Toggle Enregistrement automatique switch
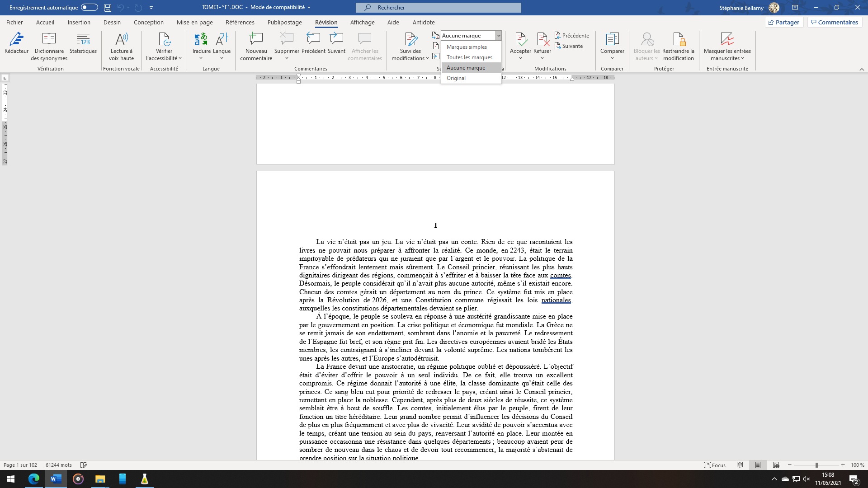 (90, 7)
